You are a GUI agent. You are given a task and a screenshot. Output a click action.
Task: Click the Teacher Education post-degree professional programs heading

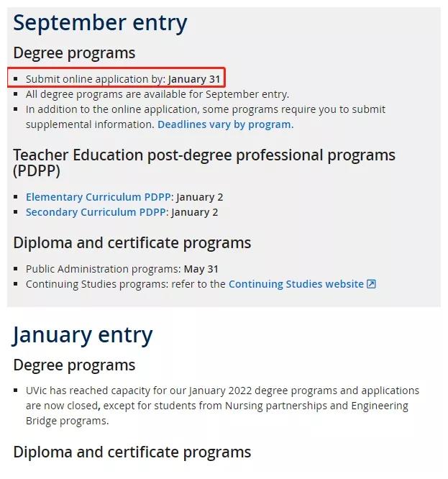pos(204,163)
